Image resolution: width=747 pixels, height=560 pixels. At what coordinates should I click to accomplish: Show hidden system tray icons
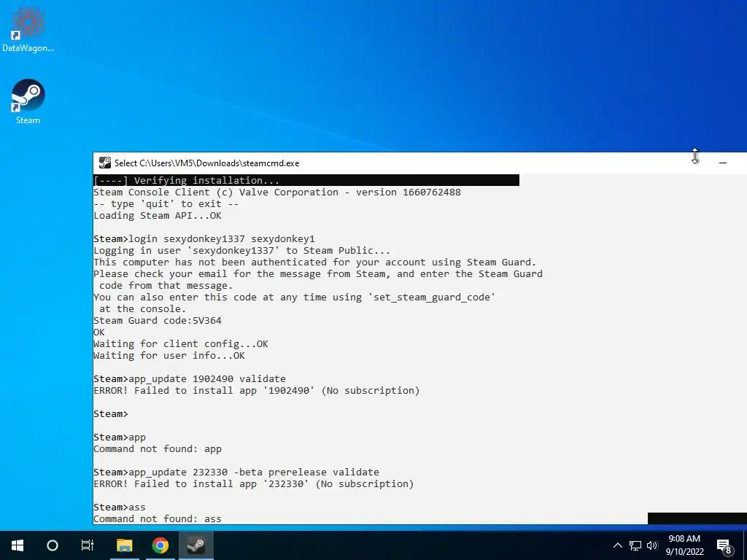[x=617, y=545]
